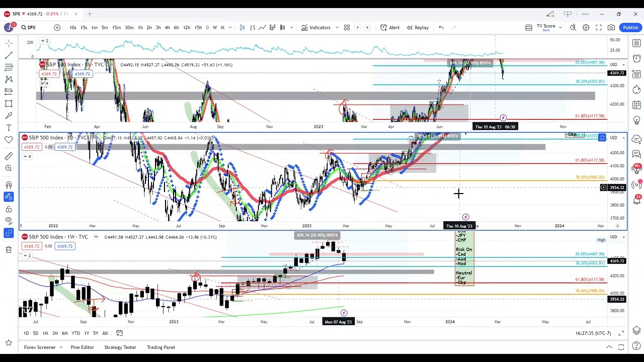
Task: Select the 4h timeframe
Action: [x=167, y=28]
